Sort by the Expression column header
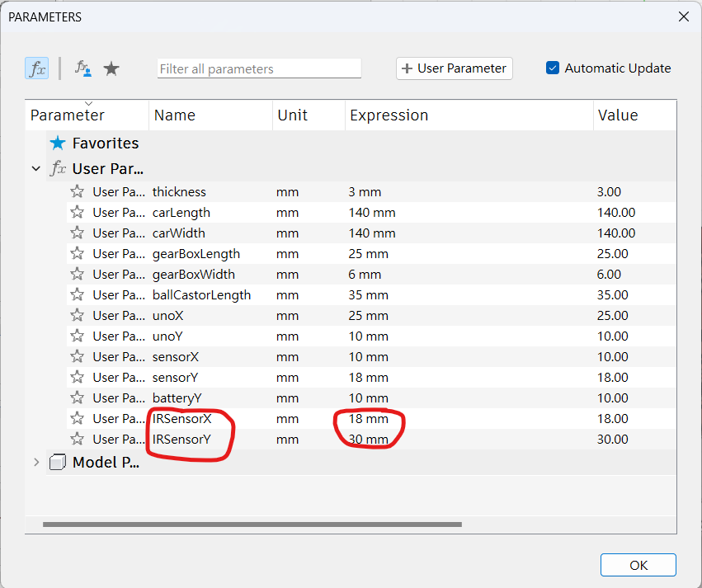 click(x=389, y=115)
